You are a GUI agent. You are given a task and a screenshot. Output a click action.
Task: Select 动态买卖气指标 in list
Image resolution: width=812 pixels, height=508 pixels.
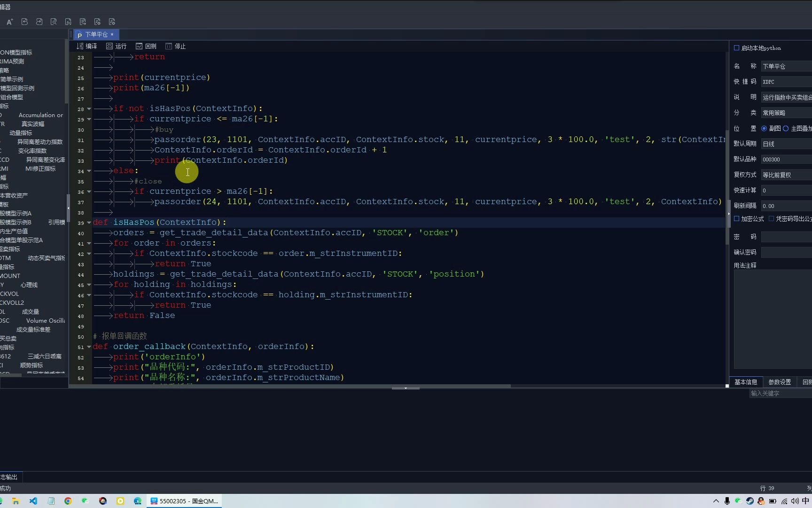[x=47, y=258]
